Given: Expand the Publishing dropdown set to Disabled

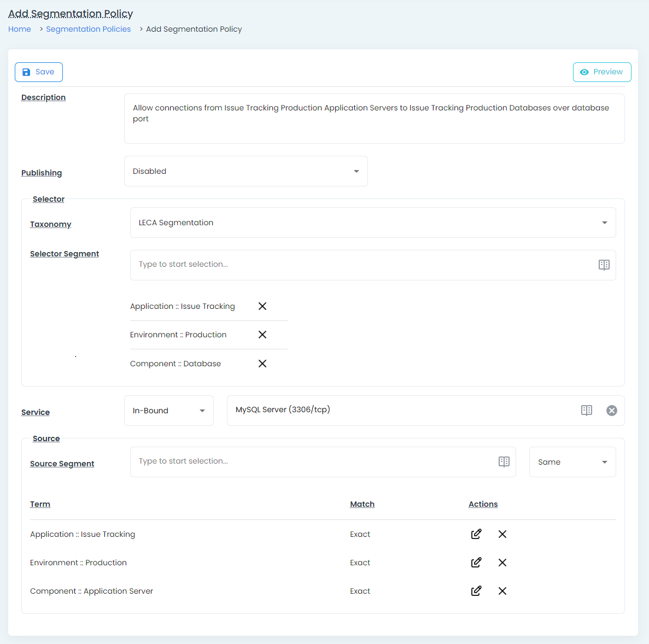Looking at the screenshot, I should (245, 171).
